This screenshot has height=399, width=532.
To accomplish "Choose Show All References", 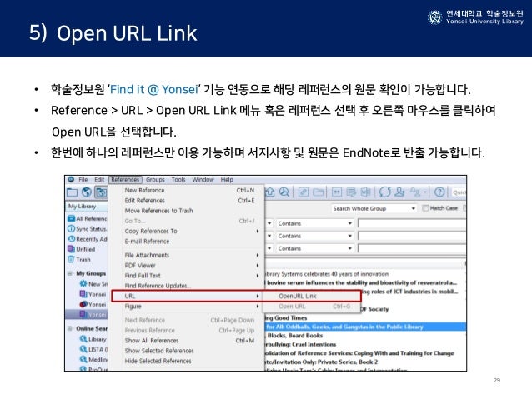I will point(188,341).
